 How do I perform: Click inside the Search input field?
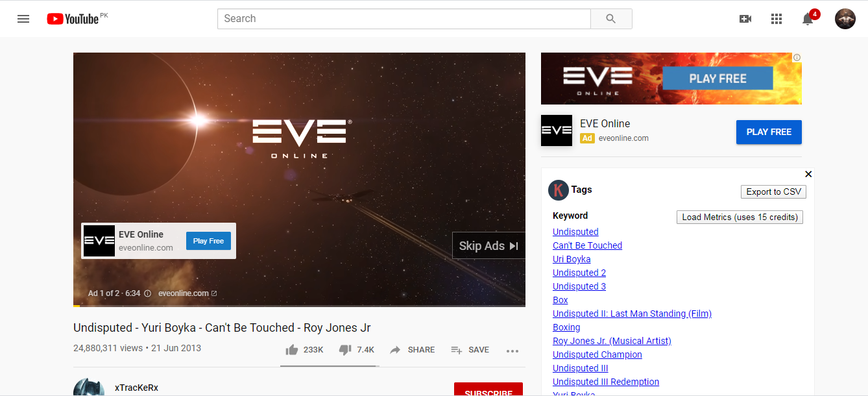tap(402, 18)
